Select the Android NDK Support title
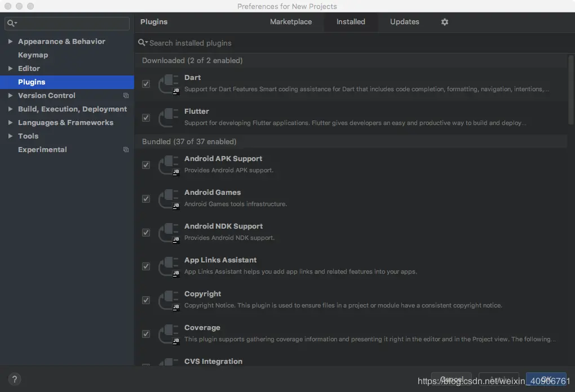This screenshot has width=575, height=392. click(223, 226)
